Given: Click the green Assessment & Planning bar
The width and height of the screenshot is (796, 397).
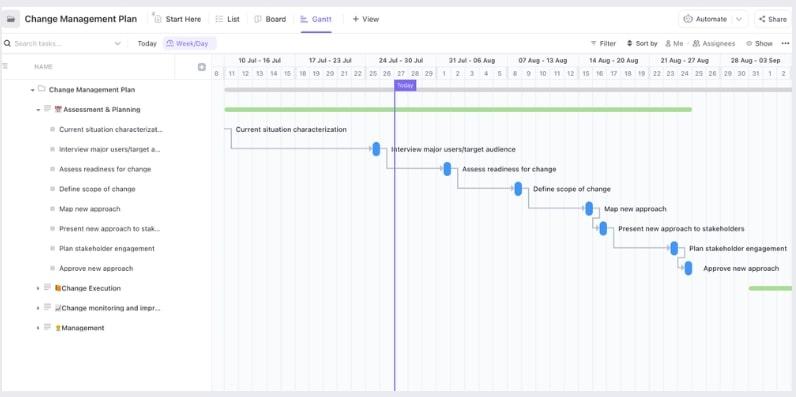Looking at the screenshot, I should [x=458, y=110].
